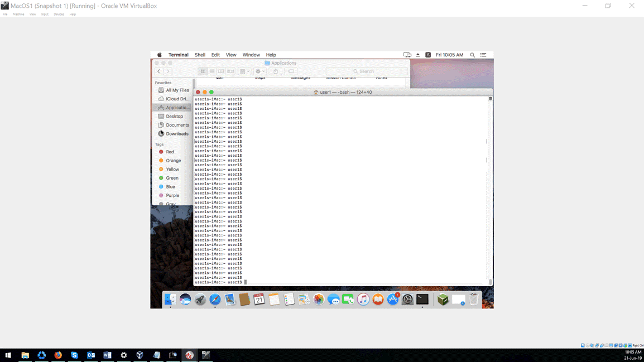Open the Windows Start button
Screen dimensions: 644x362
(8, 355)
